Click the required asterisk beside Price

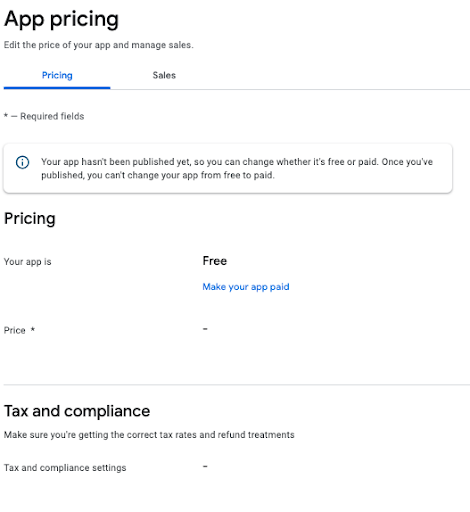(x=33, y=330)
